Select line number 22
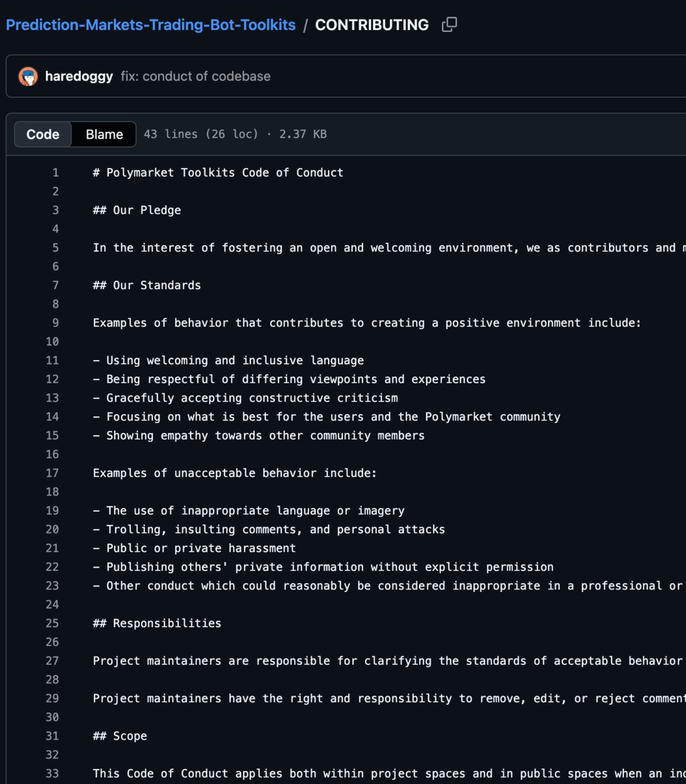This screenshot has width=686, height=784. (x=52, y=567)
